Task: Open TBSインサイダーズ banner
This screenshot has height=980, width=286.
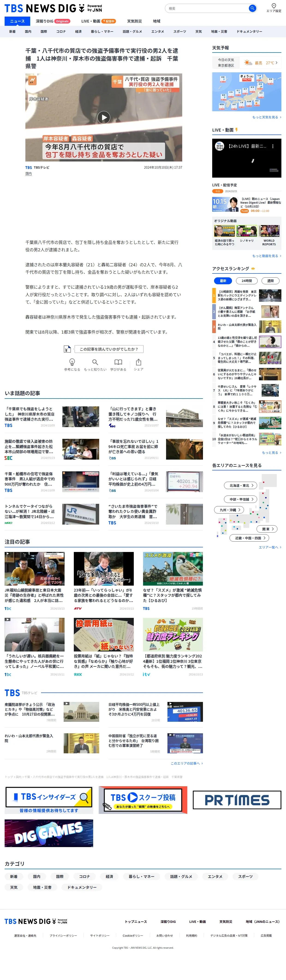Action: (x=49, y=800)
